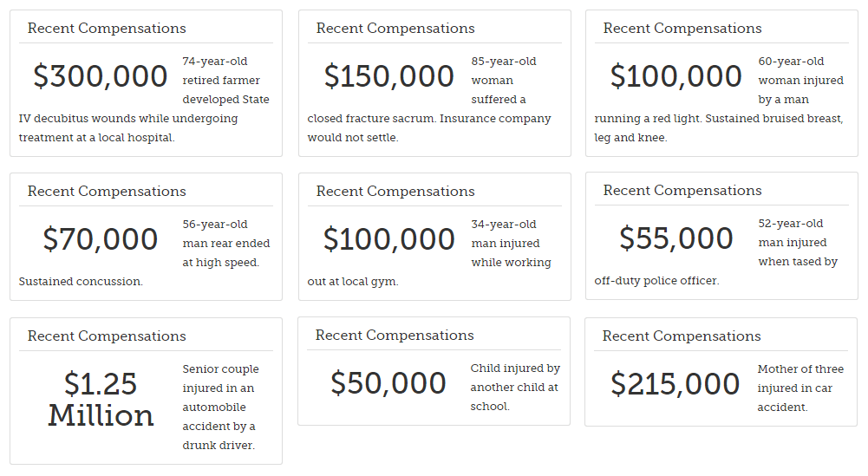
Task: Click the $215,000 compensation amount
Action: tap(675, 383)
